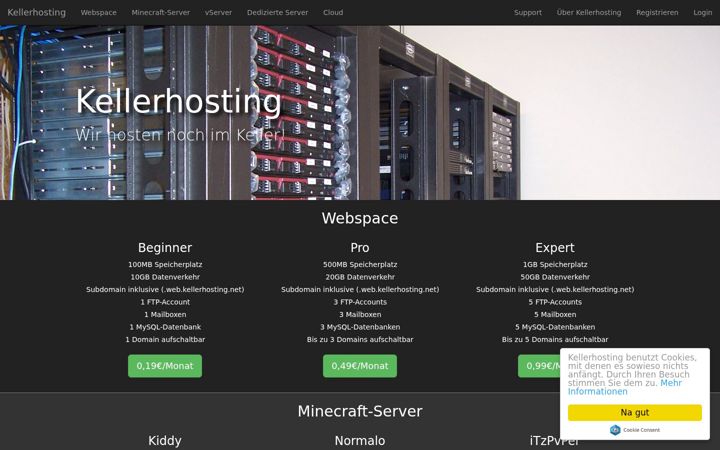Select Cloud in the top navigation
Screen dimensions: 720x450
coord(333,12)
